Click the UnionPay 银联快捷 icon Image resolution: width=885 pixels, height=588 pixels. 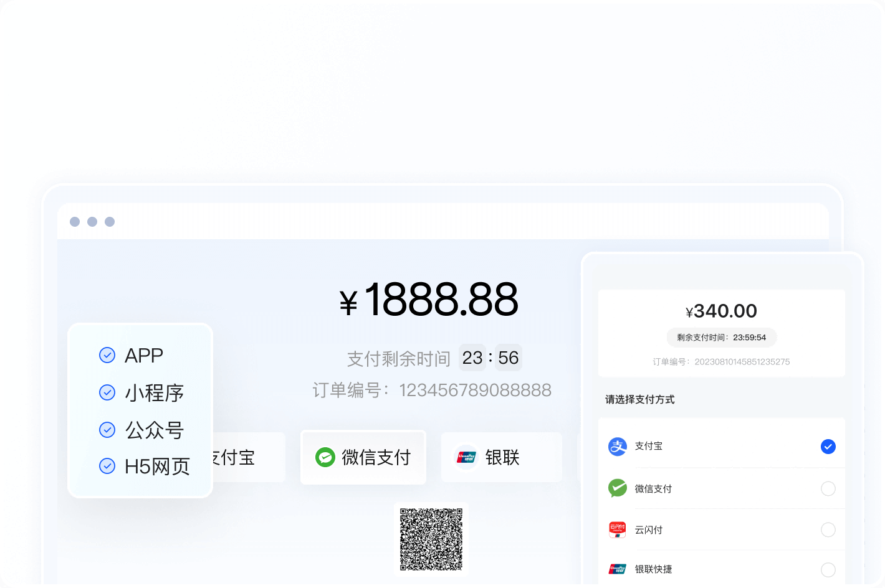tap(617, 569)
